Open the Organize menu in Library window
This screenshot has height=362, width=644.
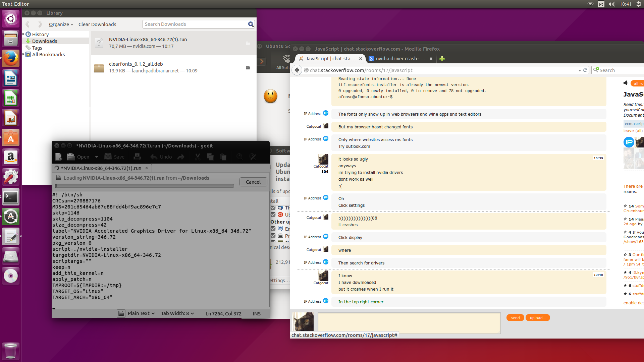click(x=61, y=24)
